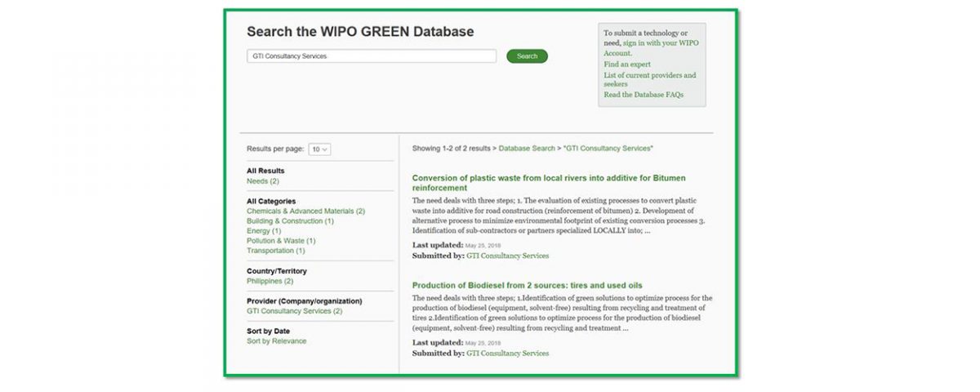Choose the Transportation category filter
Image resolution: width=980 pixels, height=392 pixels.
click(275, 251)
